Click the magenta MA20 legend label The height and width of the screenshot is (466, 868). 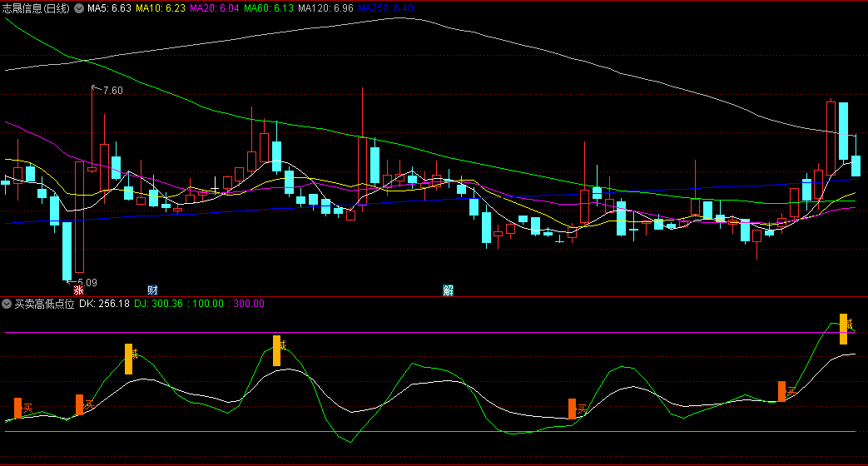coord(215,8)
